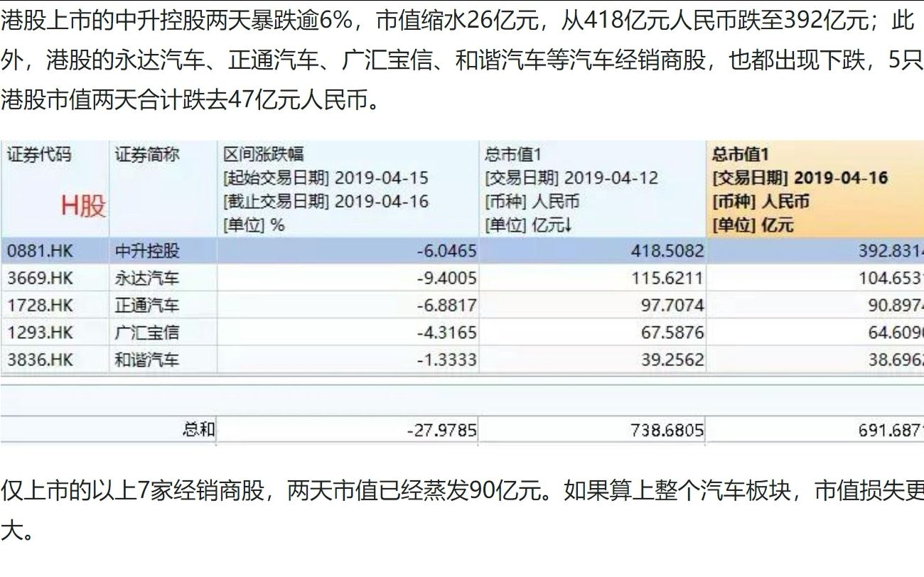
Task: Select the 1728.HK stock code cell
Action: 55,305
